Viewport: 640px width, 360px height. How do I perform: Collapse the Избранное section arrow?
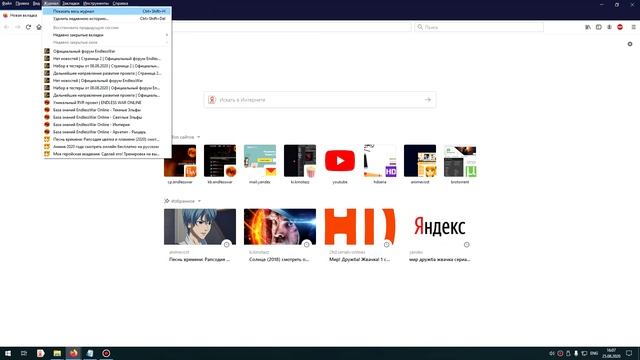pos(199,201)
